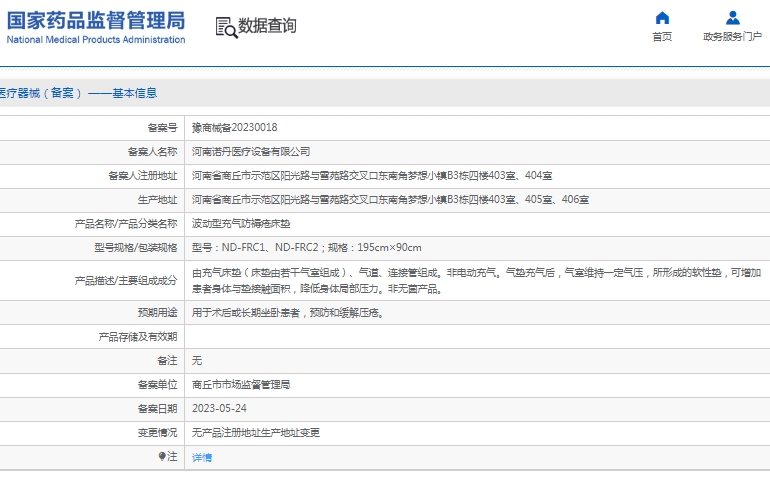
Task: Open 政务服务门户 portal link text
Action: tap(733, 37)
